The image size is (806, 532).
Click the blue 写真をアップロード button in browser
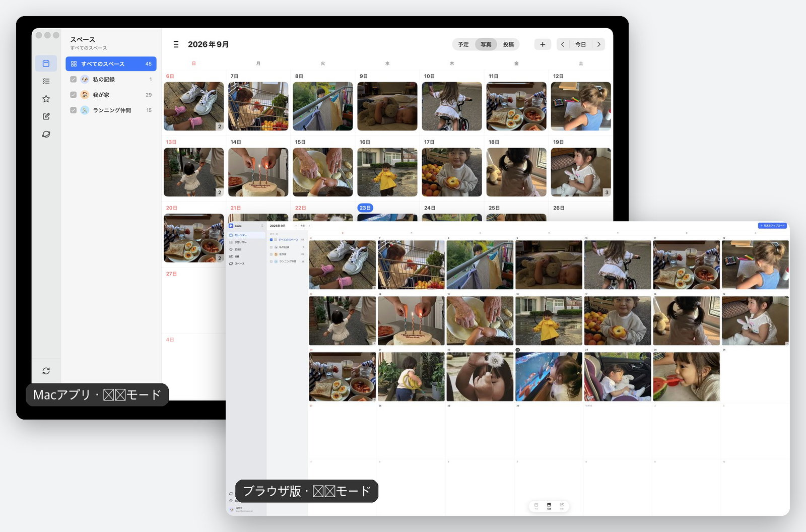(x=772, y=226)
